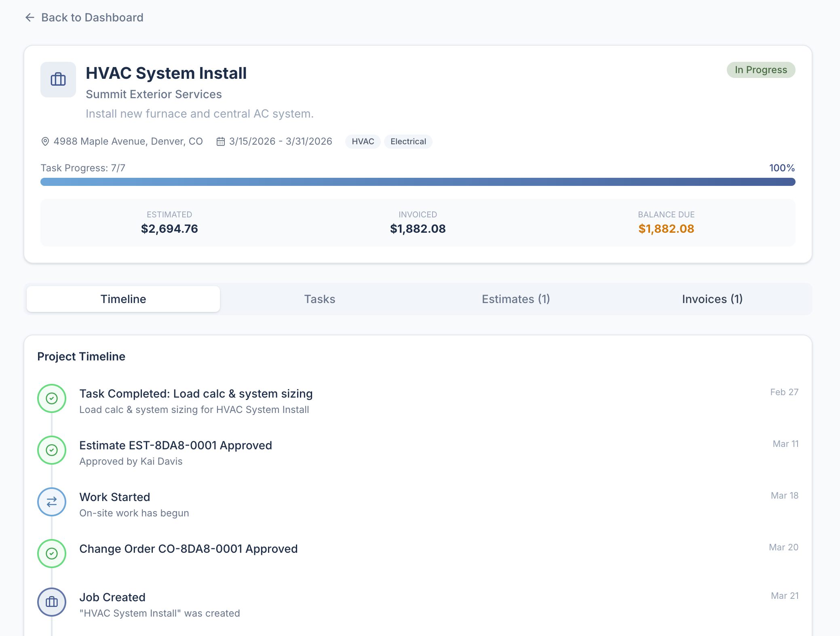
Task: Click the In Progress status badge
Action: pos(761,70)
